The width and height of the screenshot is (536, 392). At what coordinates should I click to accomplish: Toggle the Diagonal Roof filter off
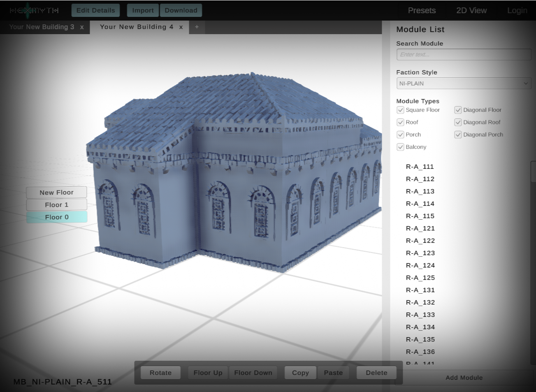tap(458, 122)
